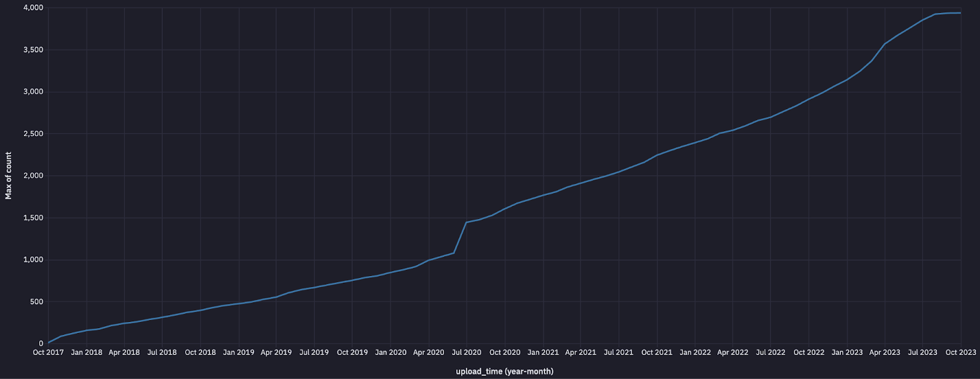Click the 500 y-axis tick label
The height and width of the screenshot is (379, 980).
click(x=37, y=302)
